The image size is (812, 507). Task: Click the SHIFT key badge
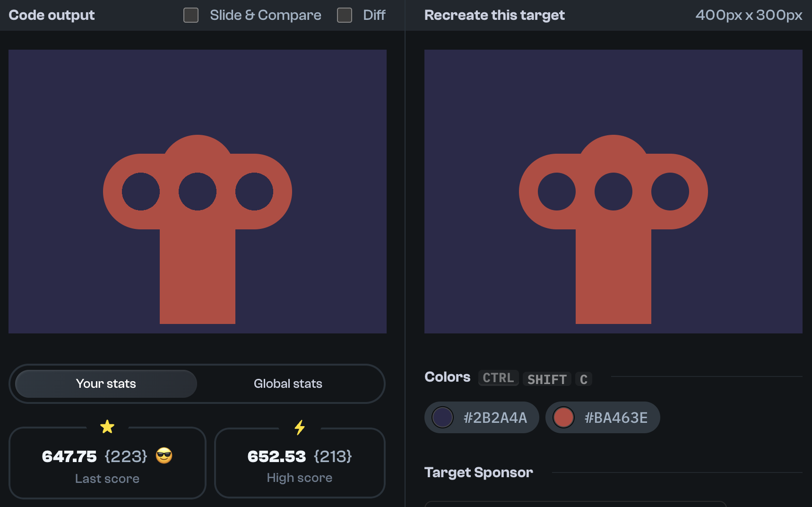(546, 379)
